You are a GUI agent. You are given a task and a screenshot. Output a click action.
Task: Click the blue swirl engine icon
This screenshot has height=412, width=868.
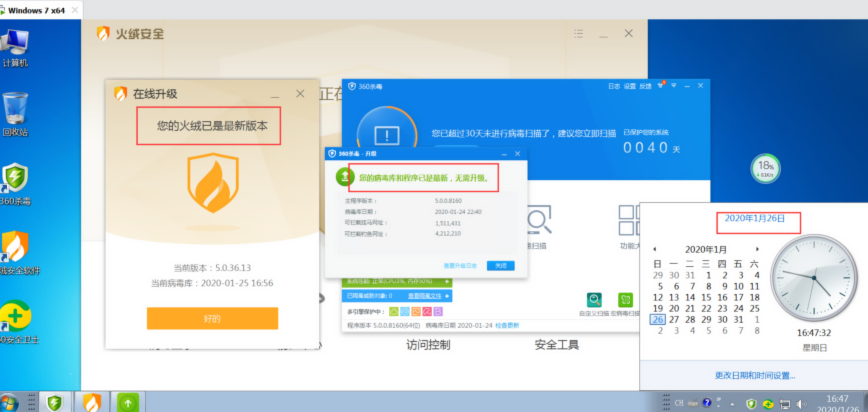(x=405, y=312)
